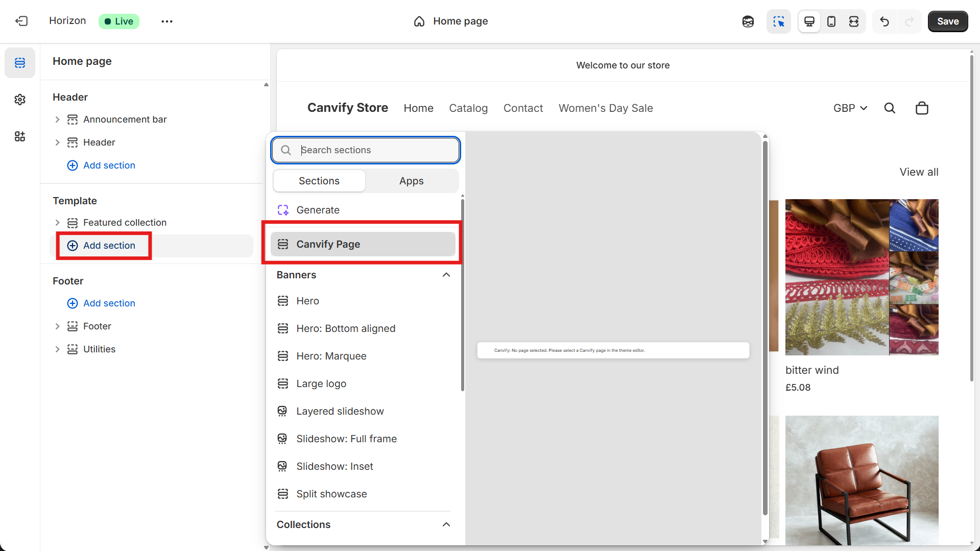Viewport: 980px width, 551px height.
Task: Switch preview to mobile view
Action: click(x=831, y=21)
